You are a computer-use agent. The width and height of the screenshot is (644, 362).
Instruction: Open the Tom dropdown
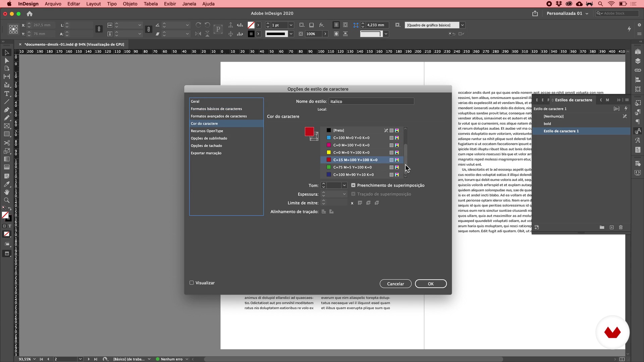pyautogui.click(x=344, y=185)
